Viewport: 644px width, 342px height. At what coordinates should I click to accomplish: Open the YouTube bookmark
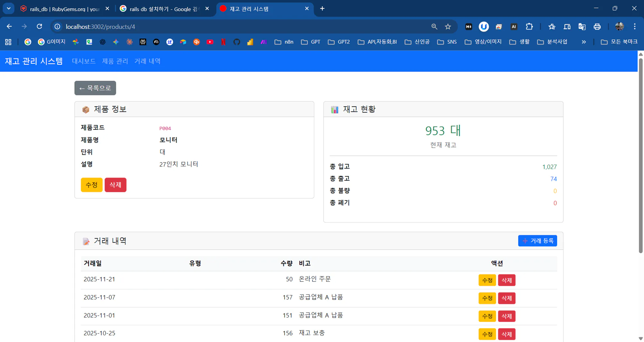click(210, 42)
